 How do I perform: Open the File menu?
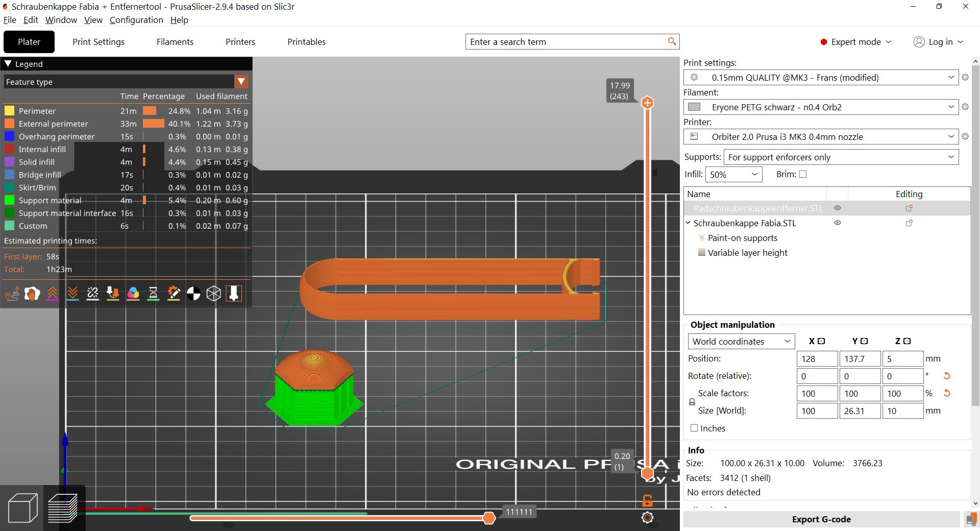pyautogui.click(x=10, y=20)
